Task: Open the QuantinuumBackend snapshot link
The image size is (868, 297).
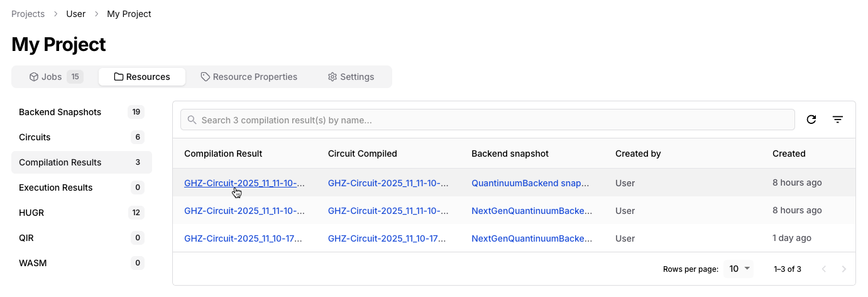Action: pyautogui.click(x=532, y=183)
